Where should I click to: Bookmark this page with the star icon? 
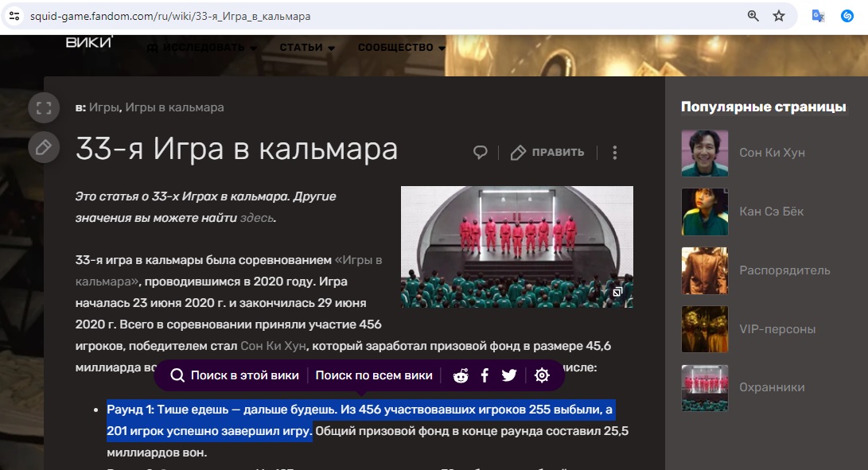click(779, 16)
